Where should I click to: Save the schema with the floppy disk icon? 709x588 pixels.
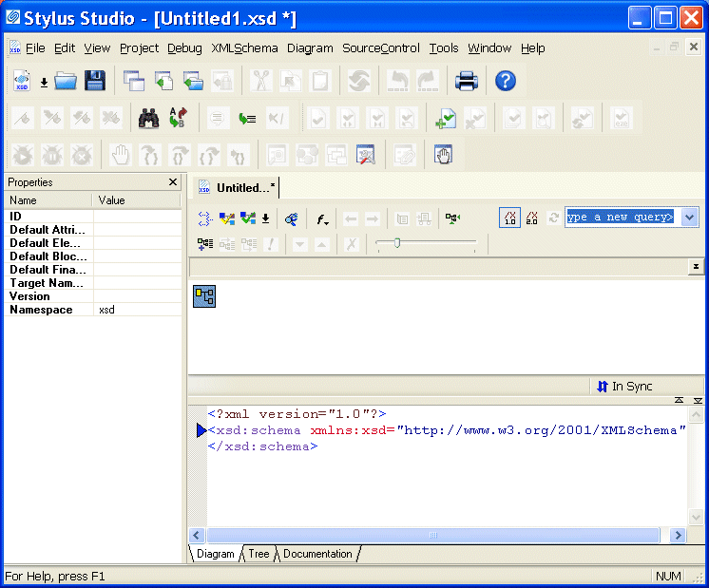pos(95,82)
